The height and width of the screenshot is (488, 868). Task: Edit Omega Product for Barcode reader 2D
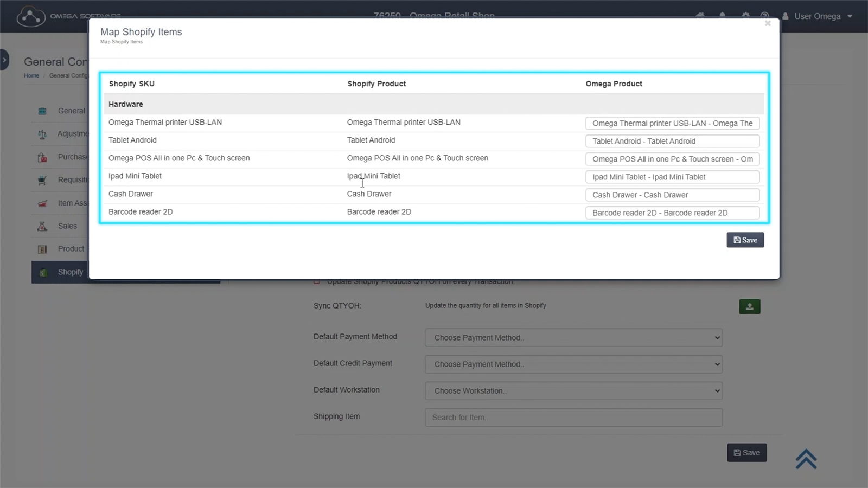(x=673, y=213)
